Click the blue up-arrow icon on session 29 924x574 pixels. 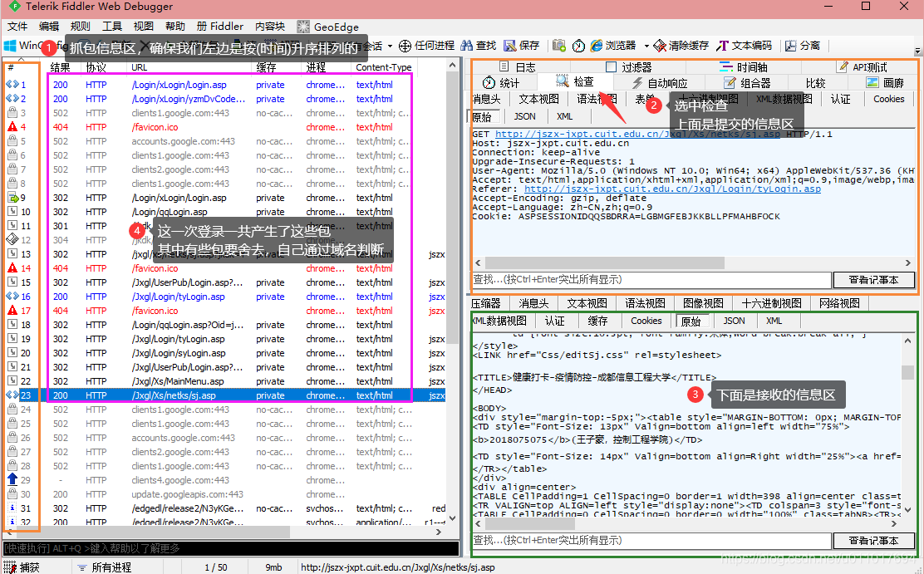[12, 479]
